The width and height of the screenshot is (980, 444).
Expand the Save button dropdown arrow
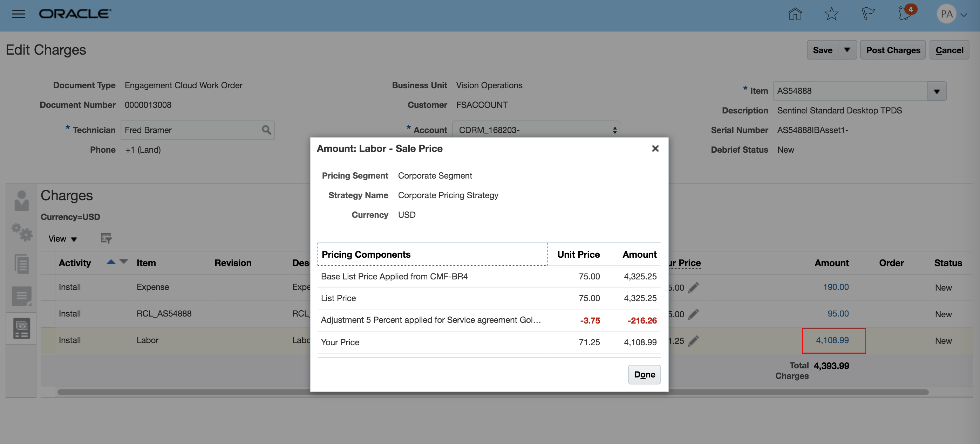(x=847, y=50)
